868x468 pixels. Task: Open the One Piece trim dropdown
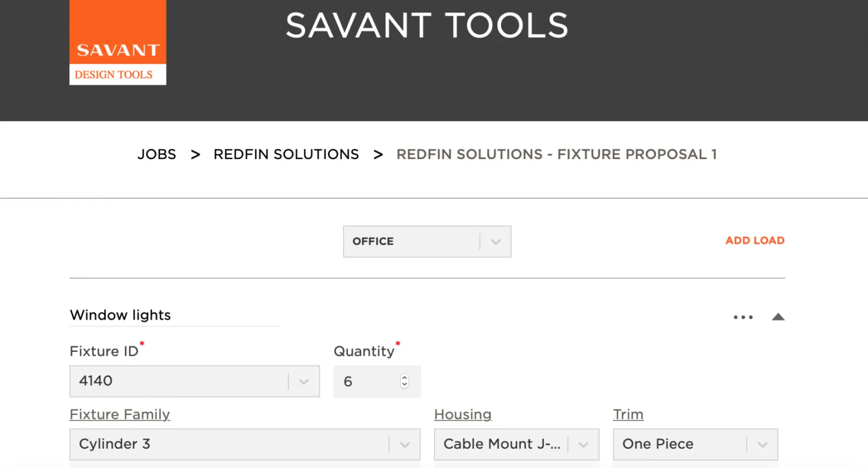pyautogui.click(x=695, y=444)
